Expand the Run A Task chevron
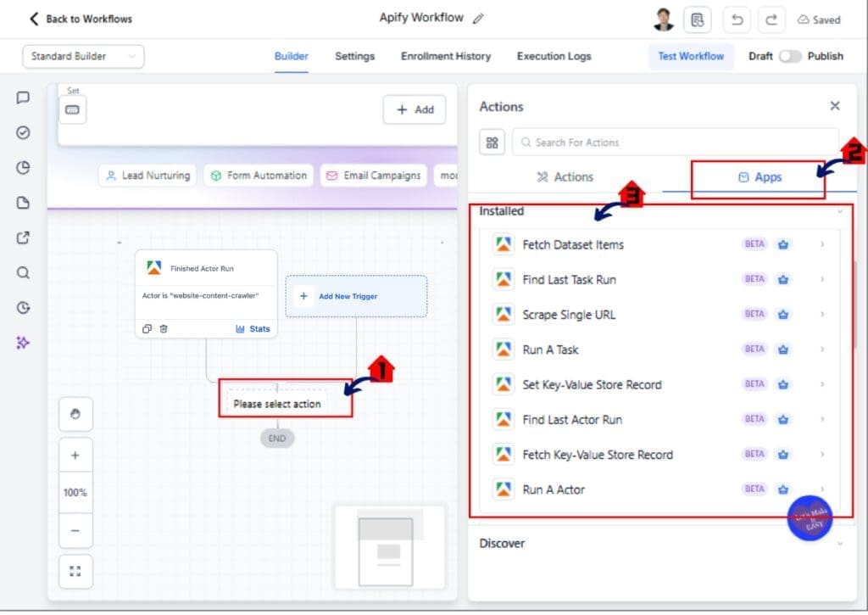This screenshot has height=615, width=868. pyautogui.click(x=822, y=349)
